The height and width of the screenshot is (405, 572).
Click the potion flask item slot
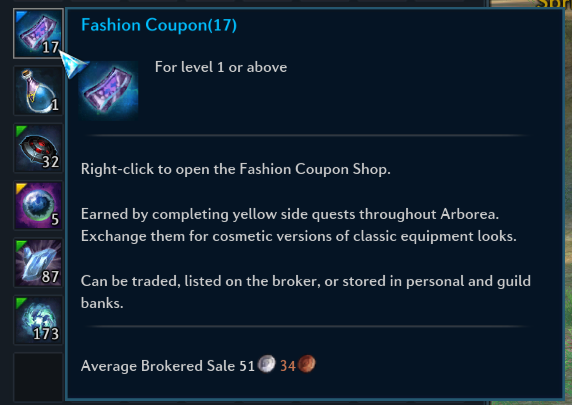tap(38, 91)
